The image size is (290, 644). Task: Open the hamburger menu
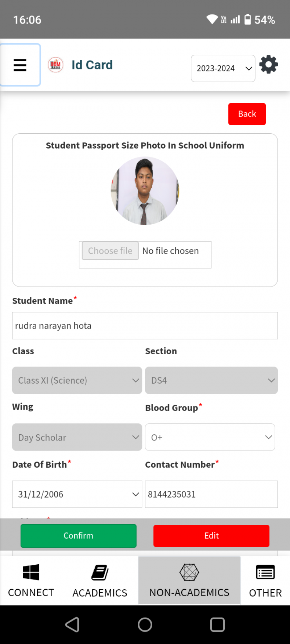pyautogui.click(x=20, y=65)
